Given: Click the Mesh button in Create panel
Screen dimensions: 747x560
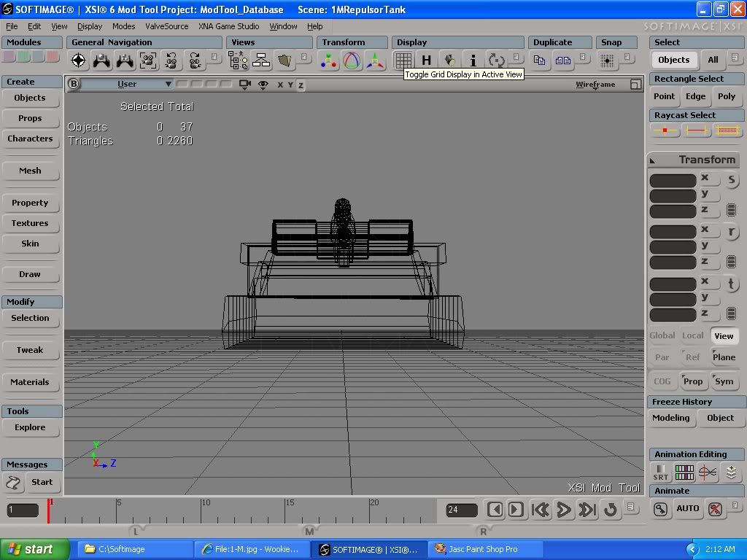Looking at the screenshot, I should tap(30, 171).
